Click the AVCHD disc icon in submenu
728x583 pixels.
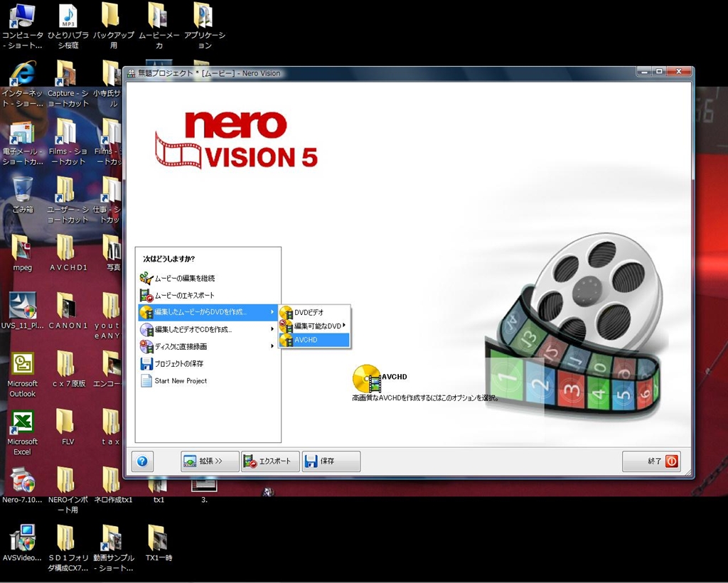point(286,340)
